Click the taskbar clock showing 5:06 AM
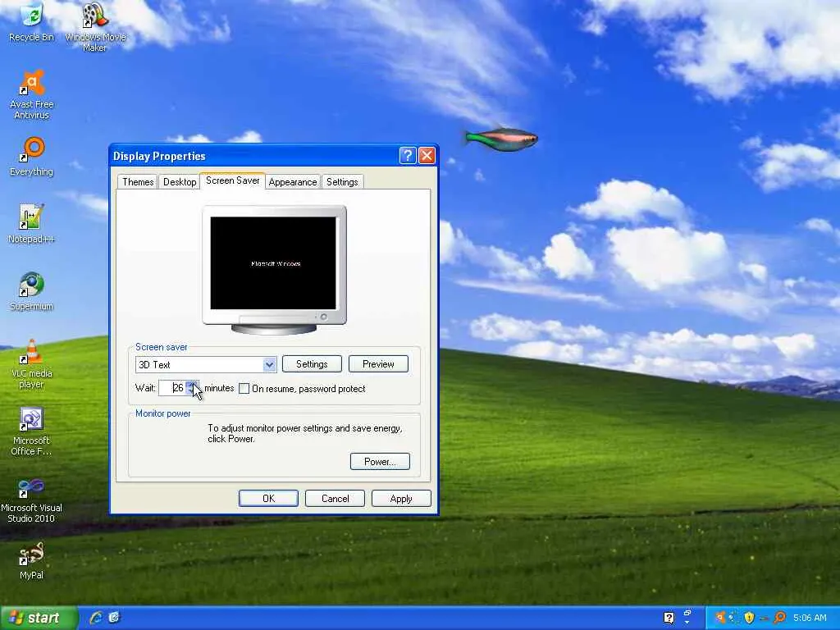The image size is (840, 630). click(810, 619)
